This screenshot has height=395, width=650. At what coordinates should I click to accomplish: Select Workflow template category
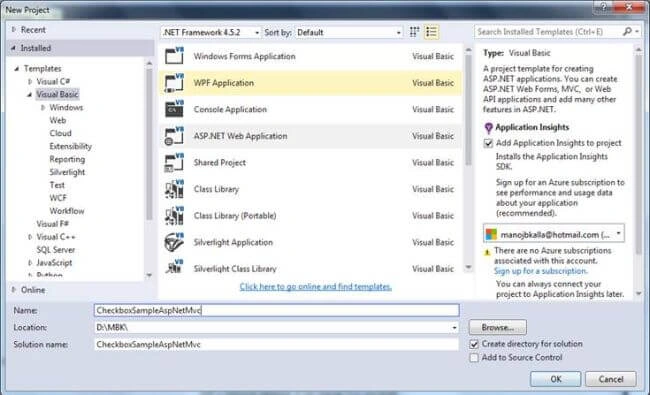pos(67,211)
